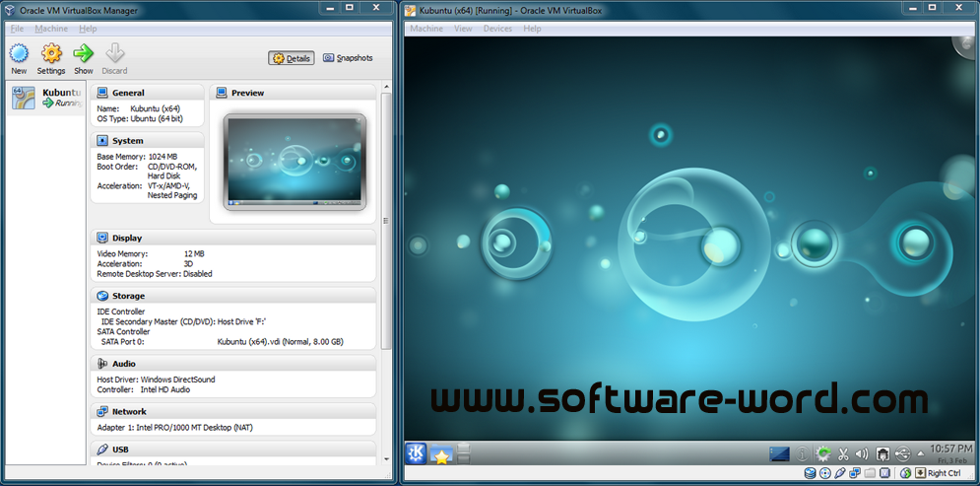
Task: Switch to the upper virtual desktop in pager
Action: point(463,448)
